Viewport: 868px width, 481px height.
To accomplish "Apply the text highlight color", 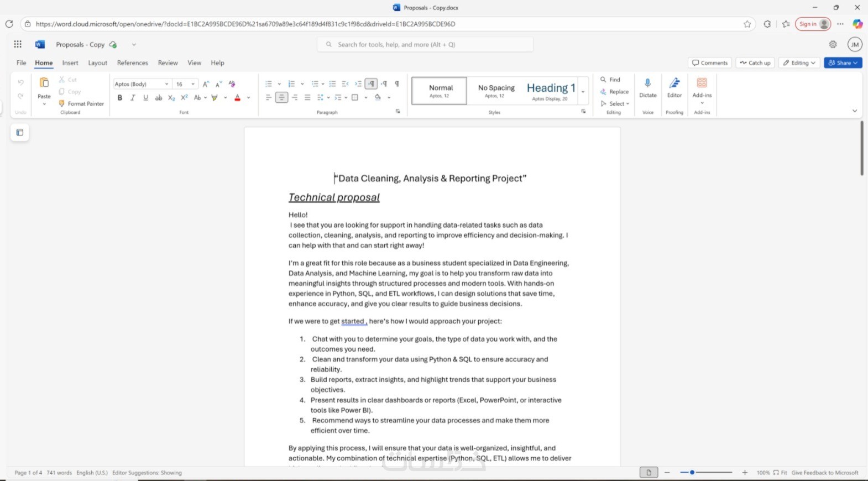I will tap(215, 98).
